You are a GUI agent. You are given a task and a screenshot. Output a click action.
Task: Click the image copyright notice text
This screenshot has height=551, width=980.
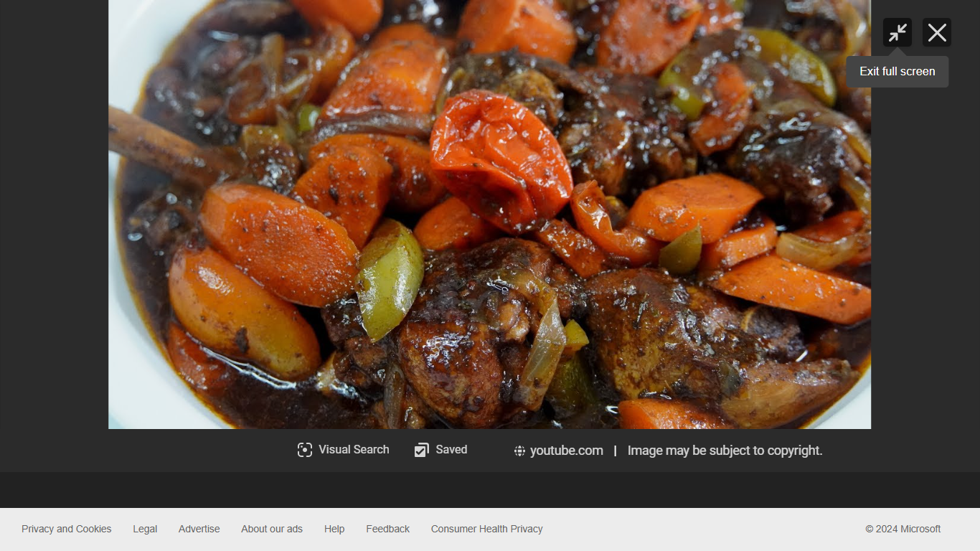[725, 451]
